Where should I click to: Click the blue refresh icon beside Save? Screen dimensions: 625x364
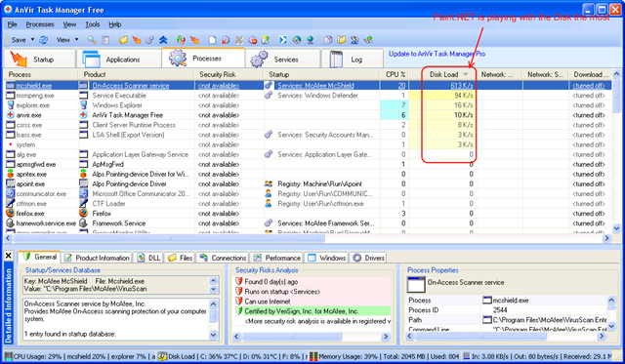(x=43, y=40)
